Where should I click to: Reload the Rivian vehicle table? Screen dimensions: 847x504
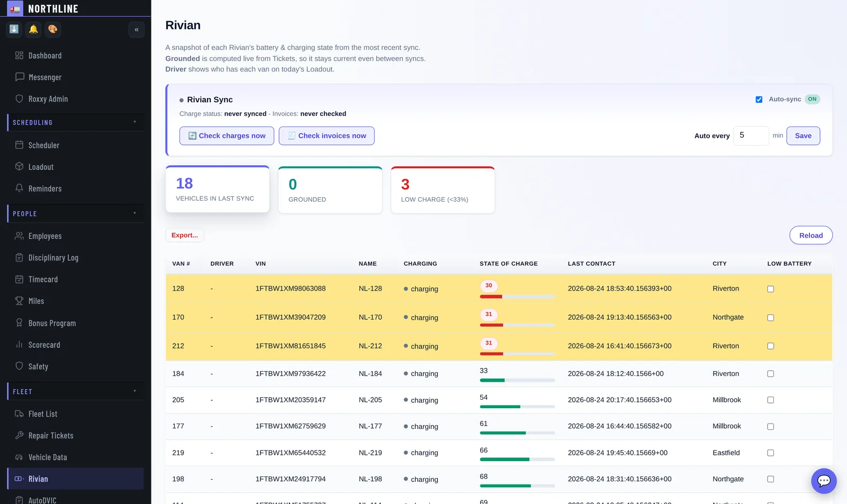coord(811,236)
